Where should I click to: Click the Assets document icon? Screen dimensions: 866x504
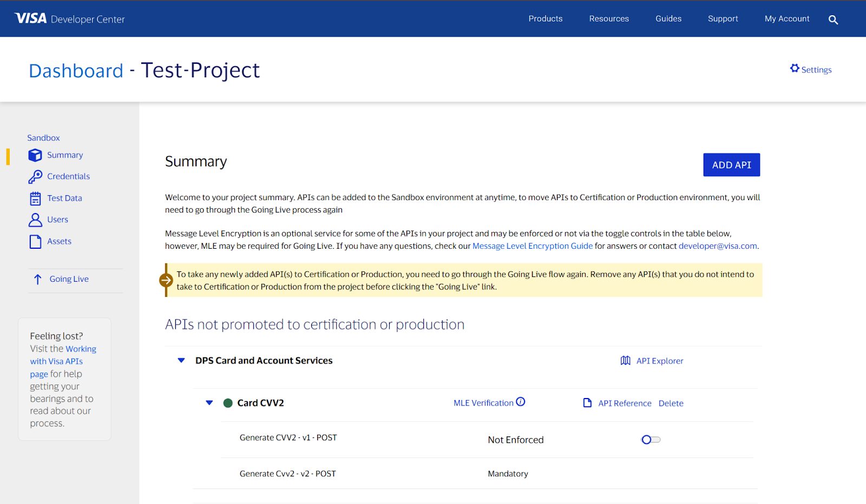click(35, 241)
